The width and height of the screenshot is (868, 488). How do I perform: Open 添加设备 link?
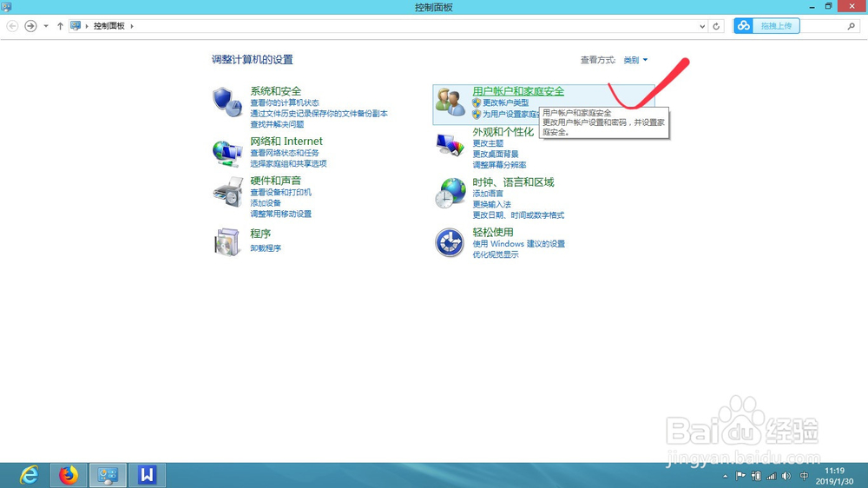coord(266,202)
